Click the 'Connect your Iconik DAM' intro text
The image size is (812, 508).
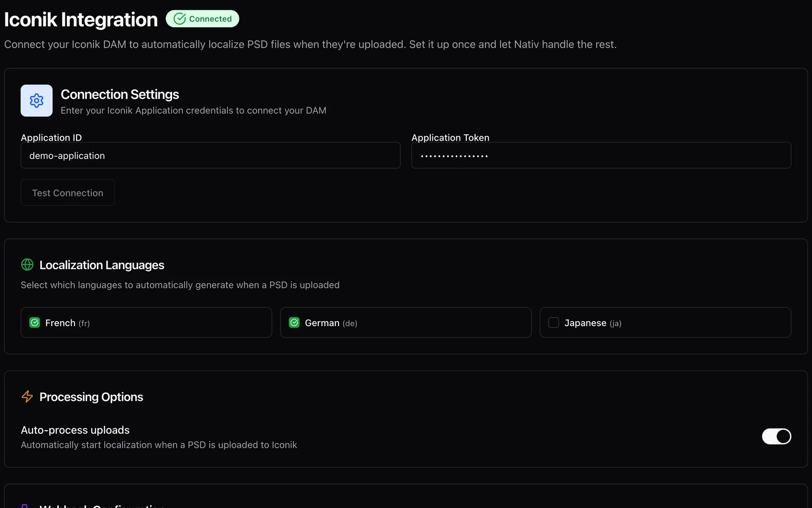(x=311, y=45)
